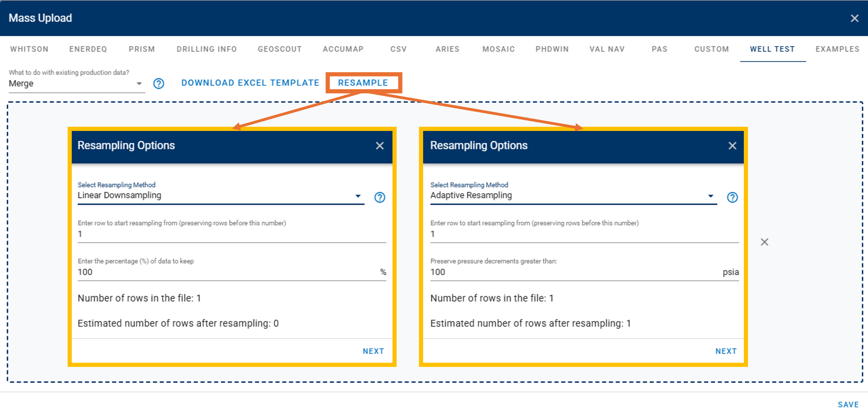Viewport: 868px width, 412px height.
Task: Expand the Adaptive Resampling method dropdown
Action: click(x=573, y=196)
